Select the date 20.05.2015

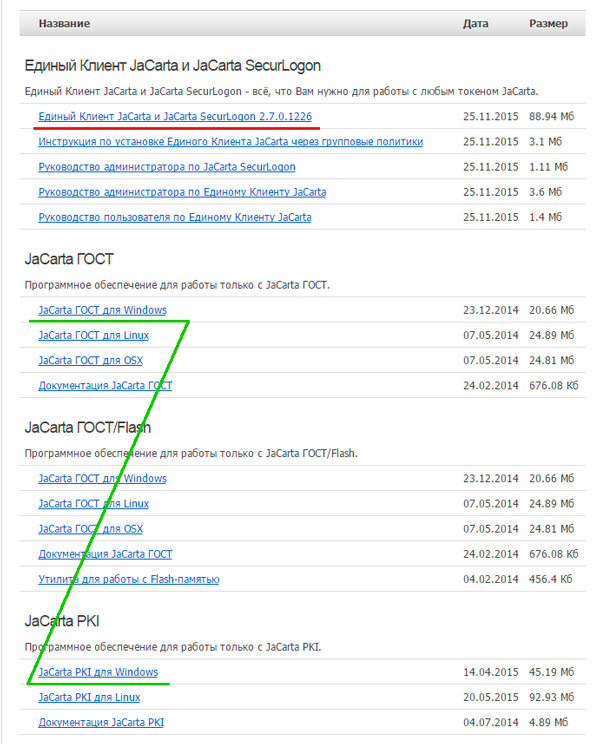[x=491, y=697]
